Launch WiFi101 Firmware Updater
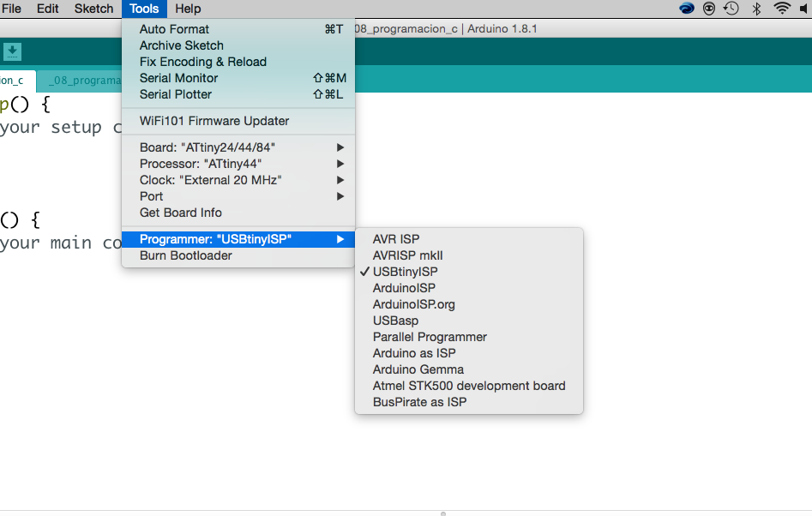 pos(238,121)
